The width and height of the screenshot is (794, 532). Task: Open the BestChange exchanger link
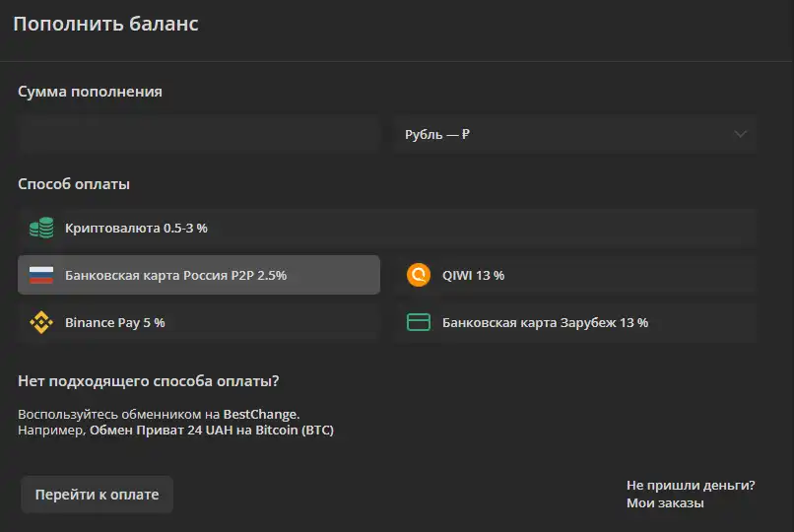tap(261, 414)
